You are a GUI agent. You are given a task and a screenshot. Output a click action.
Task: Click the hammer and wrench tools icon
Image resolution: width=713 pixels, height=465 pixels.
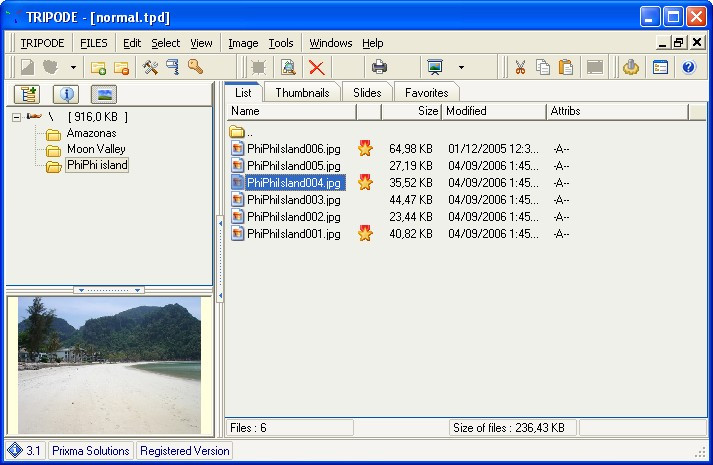click(x=150, y=68)
